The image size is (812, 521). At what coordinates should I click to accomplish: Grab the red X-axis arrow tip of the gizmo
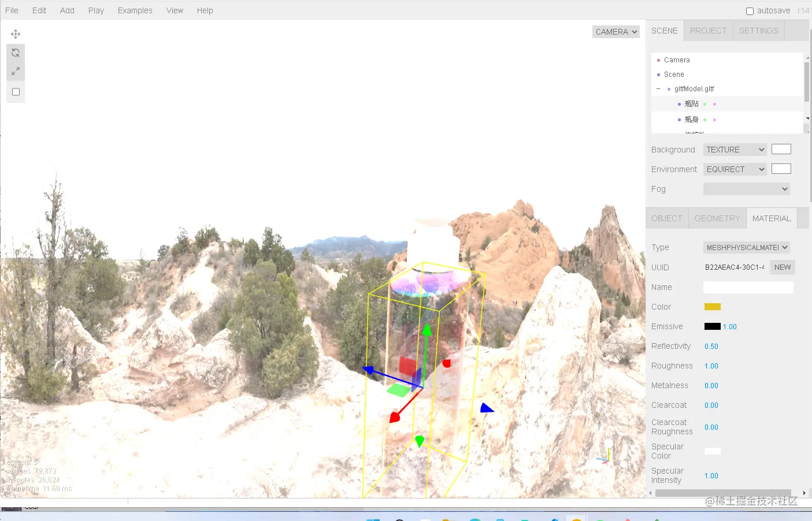click(395, 416)
